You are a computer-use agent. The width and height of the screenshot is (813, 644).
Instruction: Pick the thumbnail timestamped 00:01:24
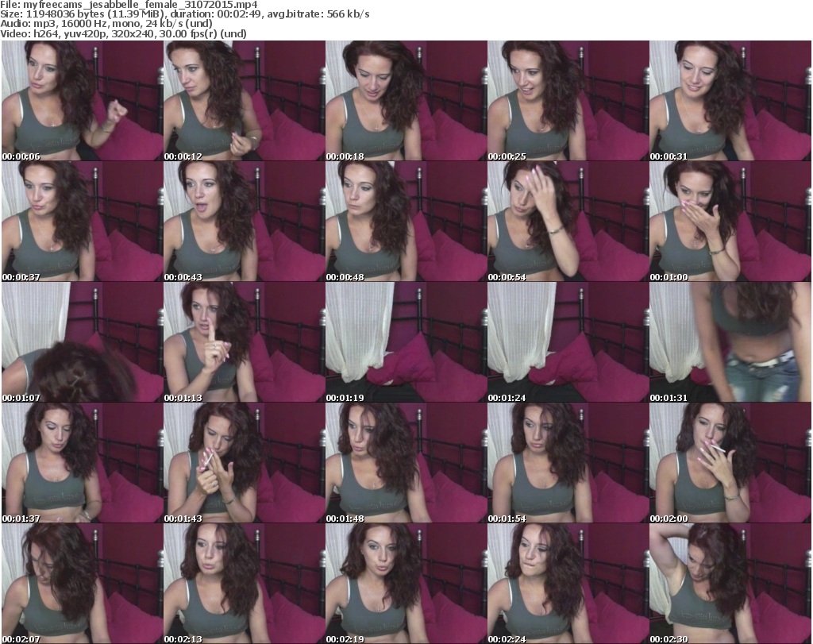click(568, 342)
